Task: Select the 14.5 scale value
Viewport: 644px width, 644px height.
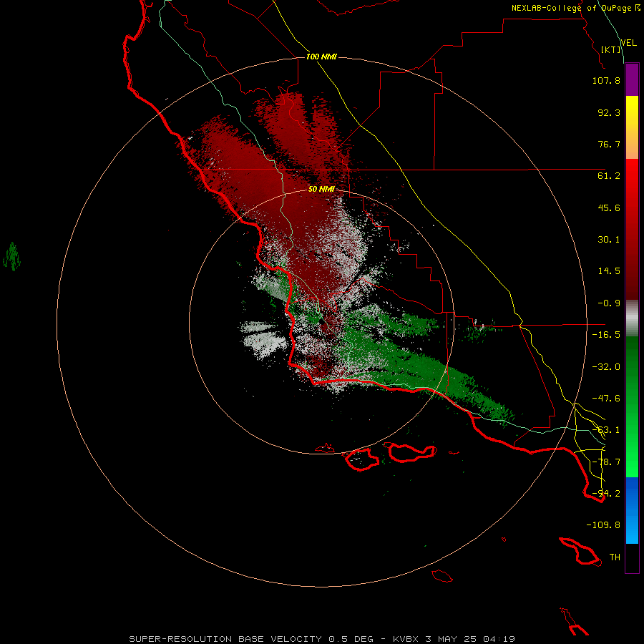Action: (609, 271)
